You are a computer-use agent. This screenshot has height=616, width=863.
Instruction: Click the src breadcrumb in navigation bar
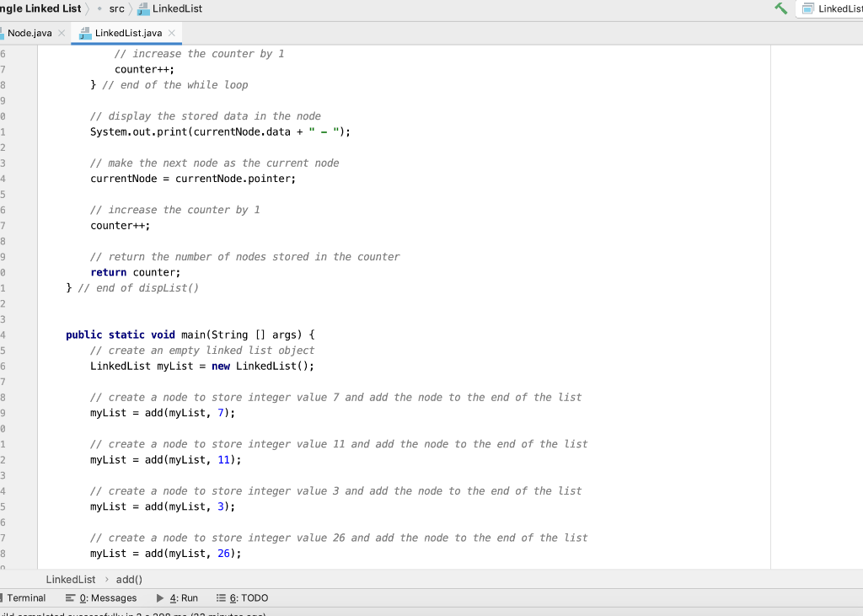116,8
